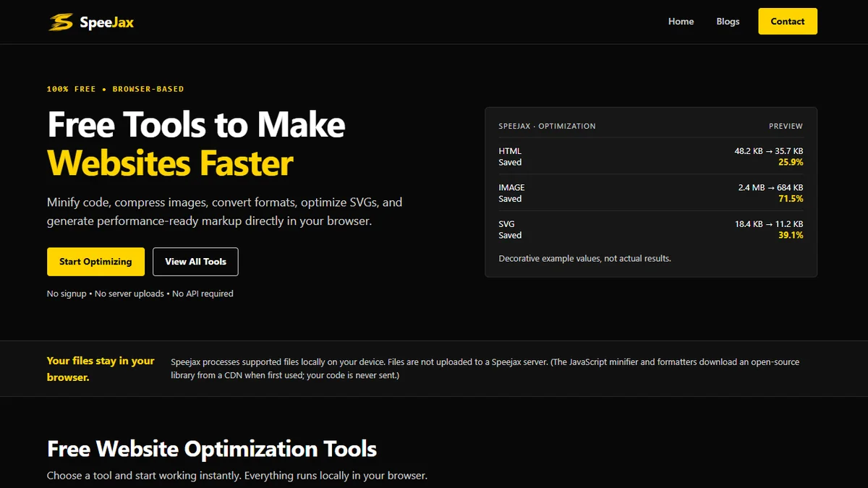Open View All Tools button

[x=195, y=262]
